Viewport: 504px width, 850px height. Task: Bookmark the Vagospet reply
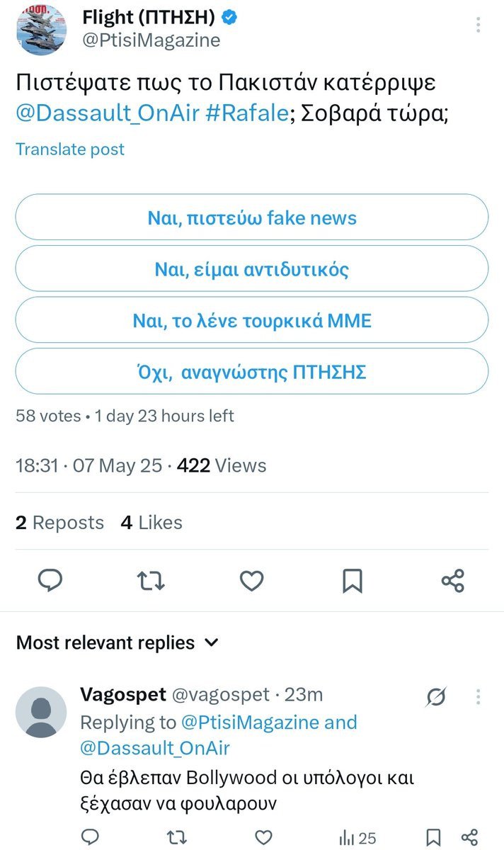pos(436,838)
